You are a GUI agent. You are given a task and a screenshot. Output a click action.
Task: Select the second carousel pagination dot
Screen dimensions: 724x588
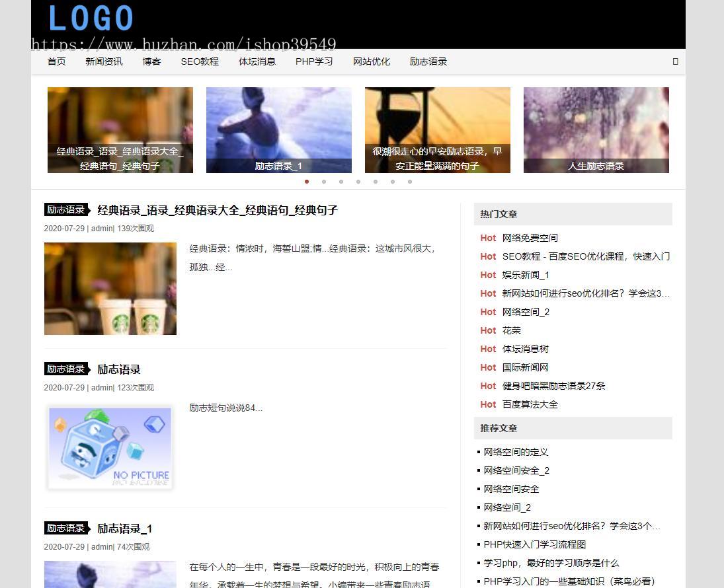click(x=324, y=182)
